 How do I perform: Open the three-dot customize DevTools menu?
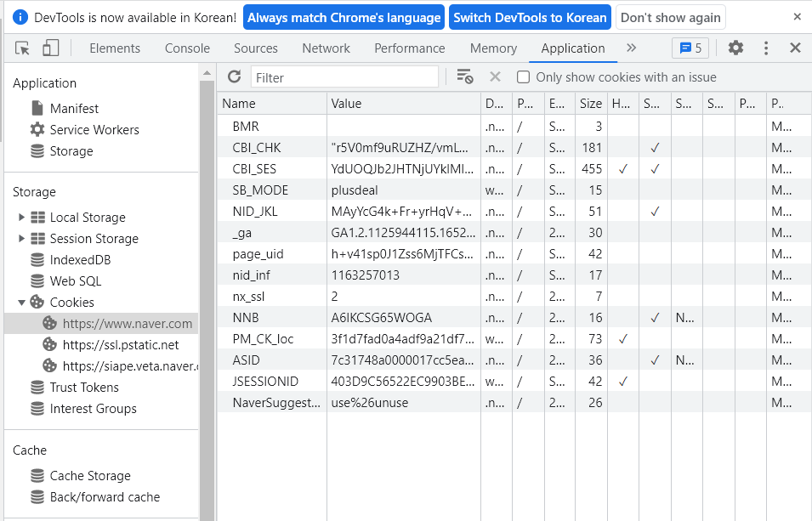point(766,48)
